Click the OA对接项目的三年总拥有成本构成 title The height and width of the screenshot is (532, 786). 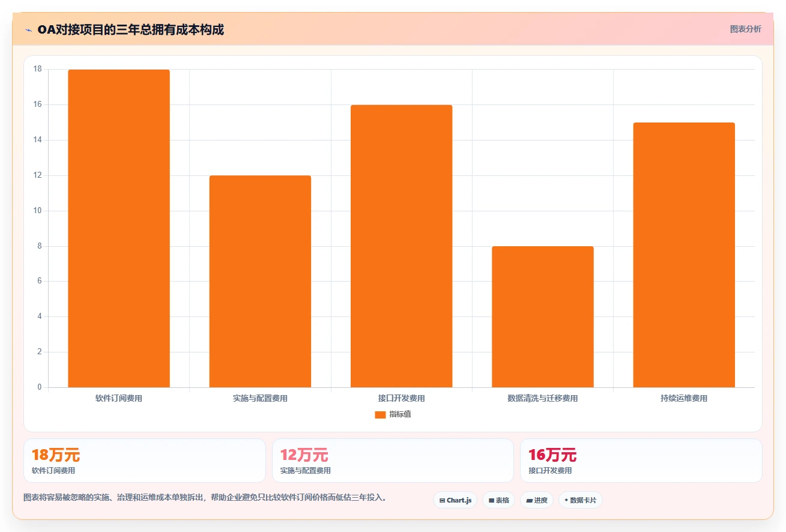point(130,30)
